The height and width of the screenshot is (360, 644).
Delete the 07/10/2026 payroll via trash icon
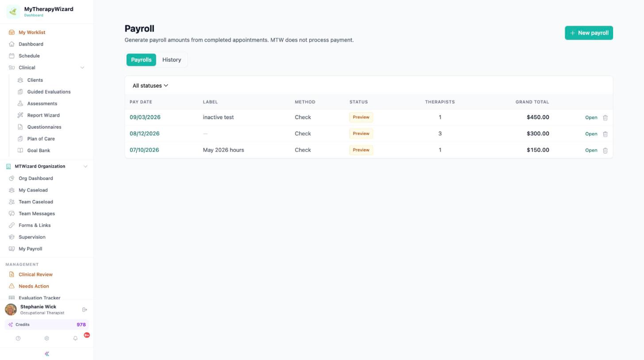click(605, 150)
